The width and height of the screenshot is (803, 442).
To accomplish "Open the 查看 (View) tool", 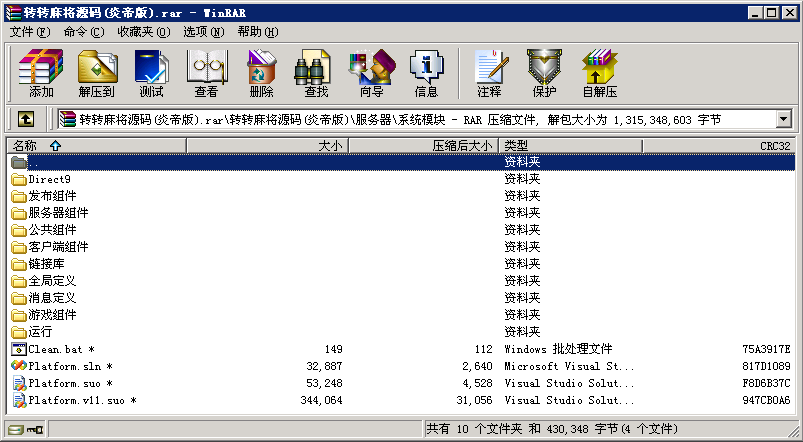I will coord(206,73).
